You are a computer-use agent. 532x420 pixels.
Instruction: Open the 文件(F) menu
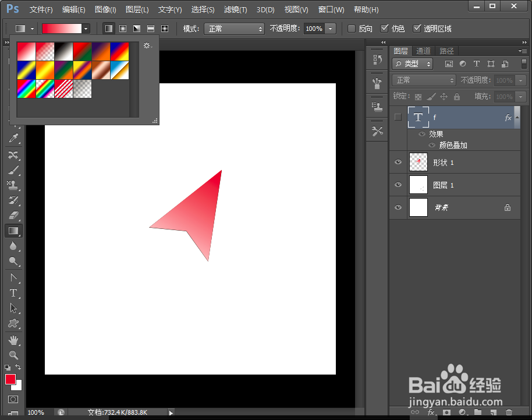(41, 9)
